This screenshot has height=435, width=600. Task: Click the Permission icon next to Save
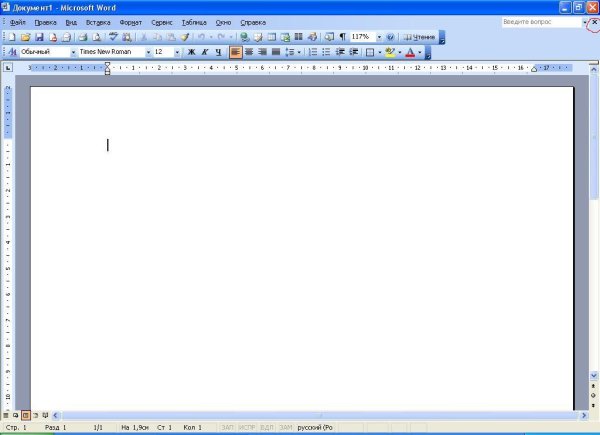click(53, 37)
